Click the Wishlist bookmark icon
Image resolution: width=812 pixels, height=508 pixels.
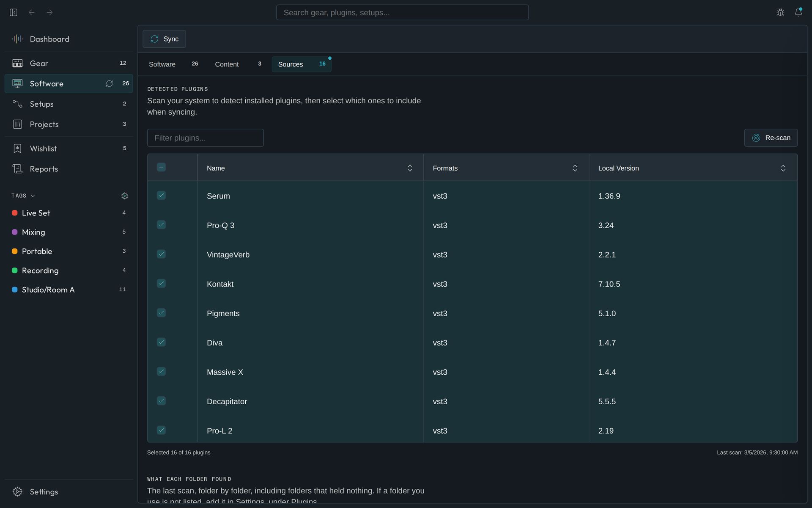(x=17, y=149)
